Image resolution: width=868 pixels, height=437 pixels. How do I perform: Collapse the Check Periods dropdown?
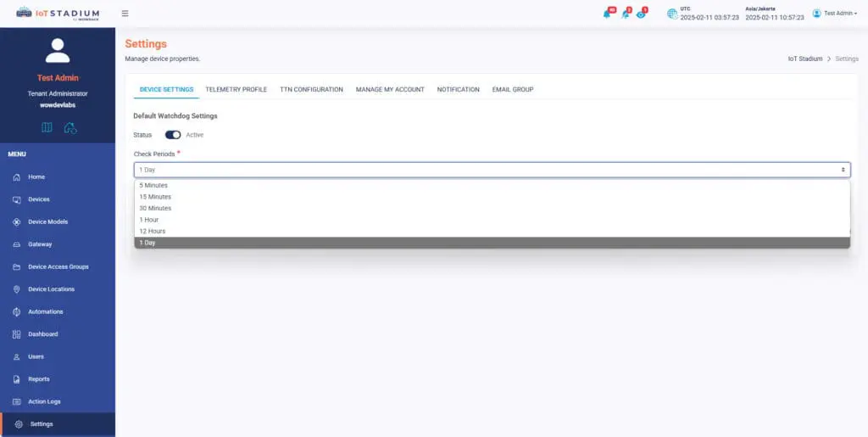tap(492, 170)
